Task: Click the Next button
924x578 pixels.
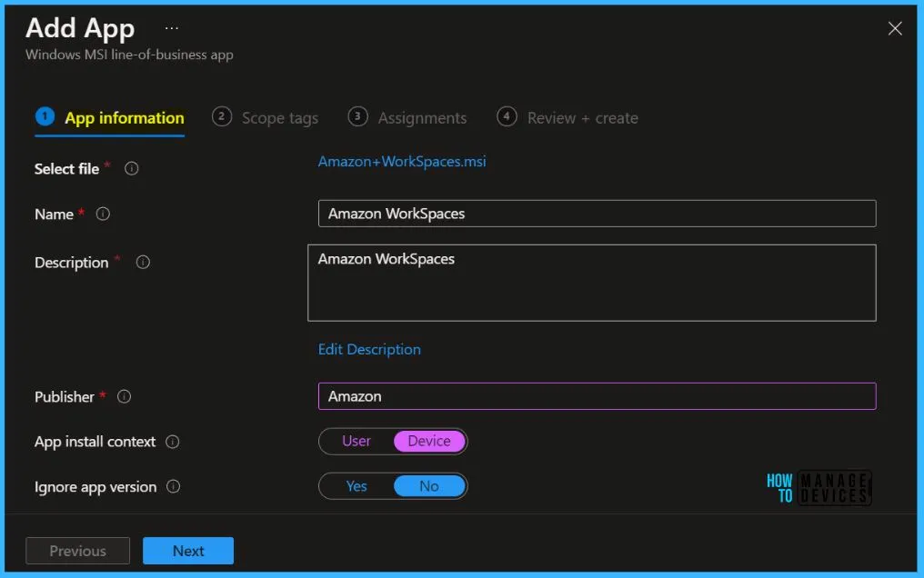Action: [x=188, y=551]
